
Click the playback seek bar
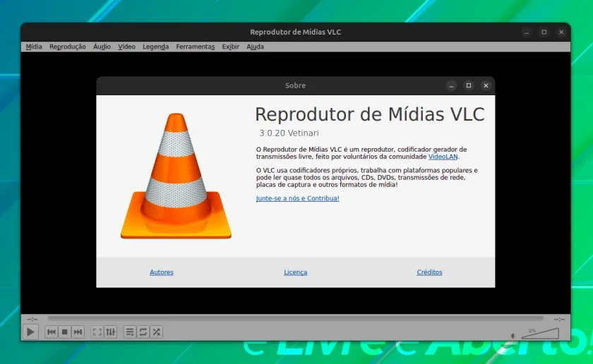295,319
